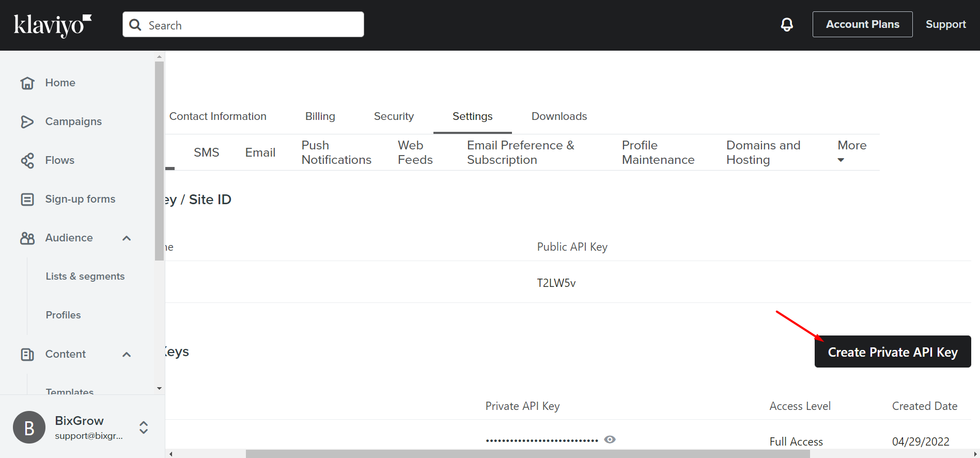This screenshot has width=980, height=458.
Task: Click the horizontal scrollbar at bottom
Action: click(527, 454)
